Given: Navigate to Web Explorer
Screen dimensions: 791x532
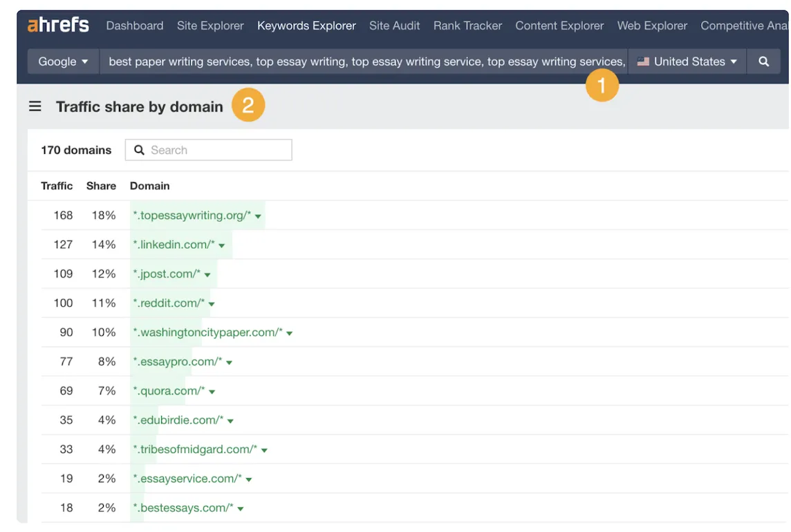Looking at the screenshot, I should pos(652,25).
